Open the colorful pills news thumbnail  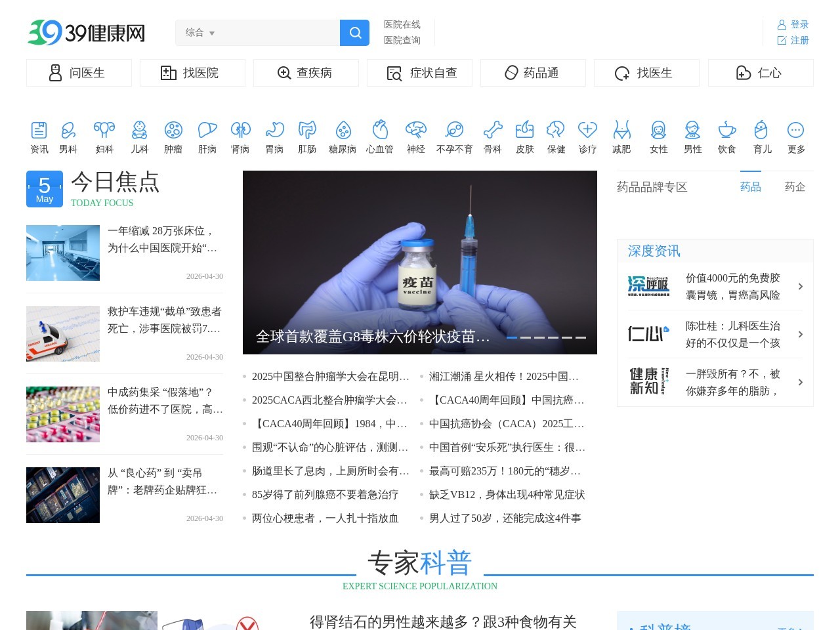tap(63, 414)
